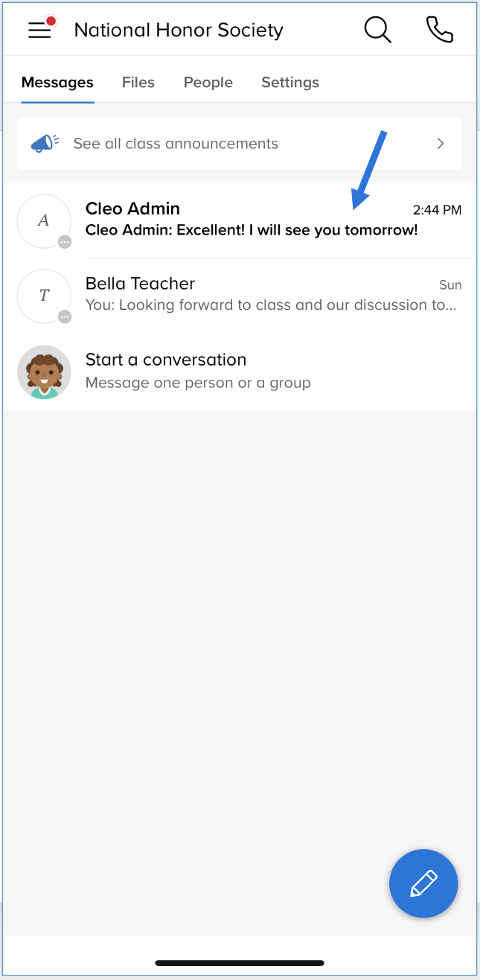This screenshot has width=480, height=980.
Task: Open See all class announcements
Action: 176,144
